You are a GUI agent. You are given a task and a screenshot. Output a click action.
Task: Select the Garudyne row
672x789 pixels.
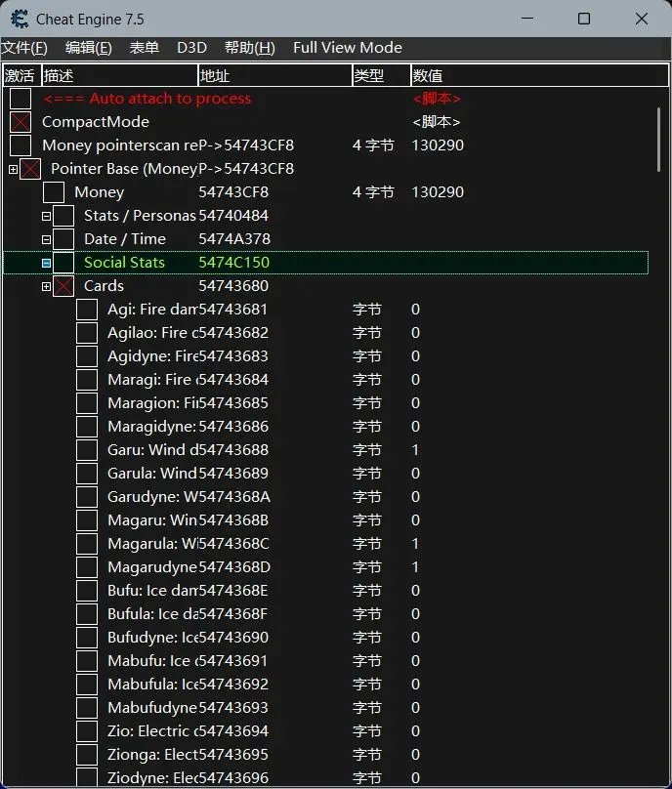coord(325,497)
